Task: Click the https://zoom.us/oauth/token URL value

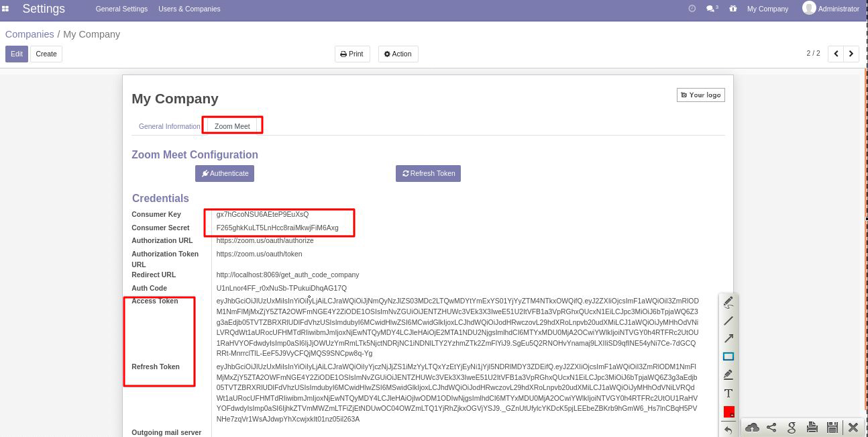Action: point(259,254)
